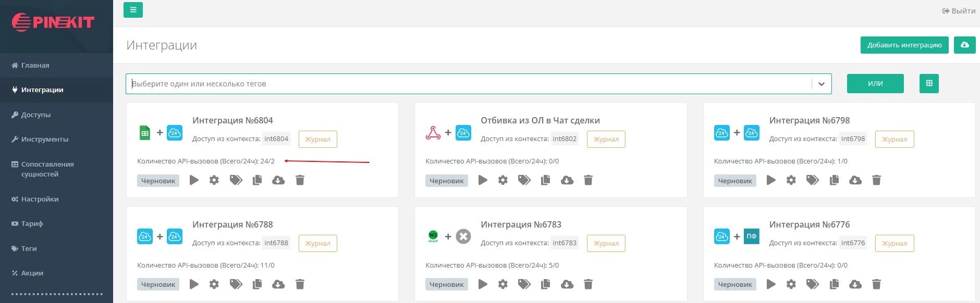Toggle sidebar with green hamburger button

tap(133, 10)
